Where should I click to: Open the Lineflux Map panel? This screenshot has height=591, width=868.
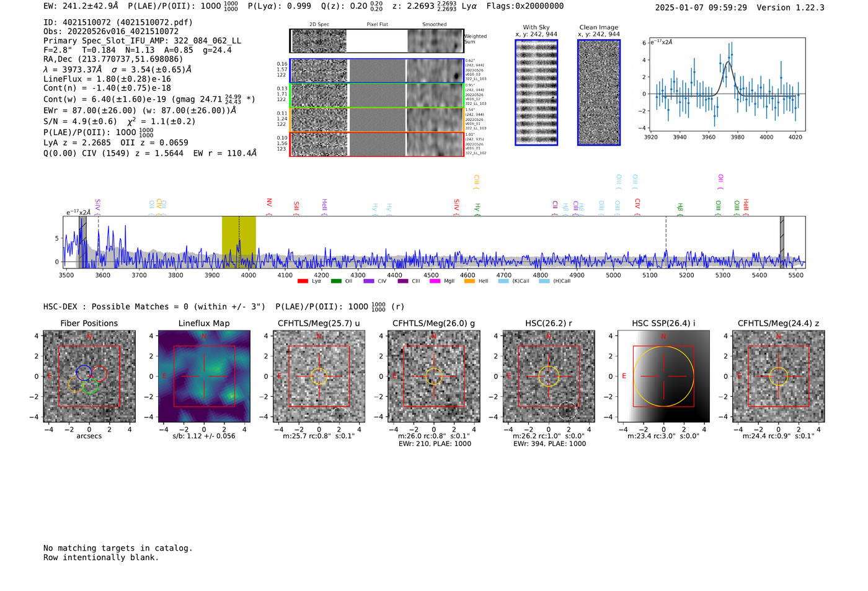[x=204, y=376]
